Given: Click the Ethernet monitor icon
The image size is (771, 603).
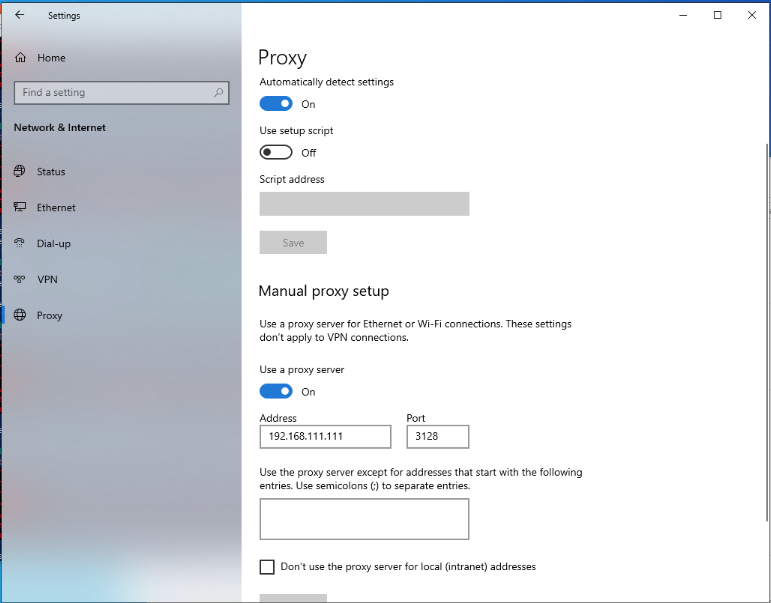Looking at the screenshot, I should click(20, 207).
